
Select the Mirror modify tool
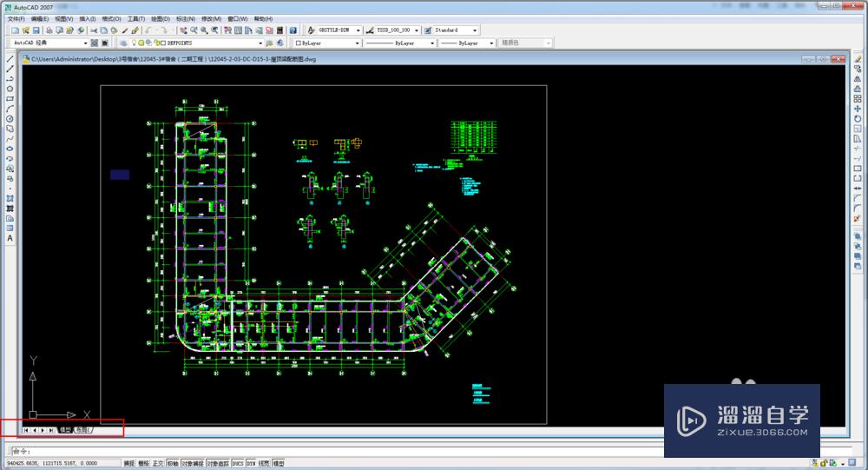pyautogui.click(x=858, y=79)
